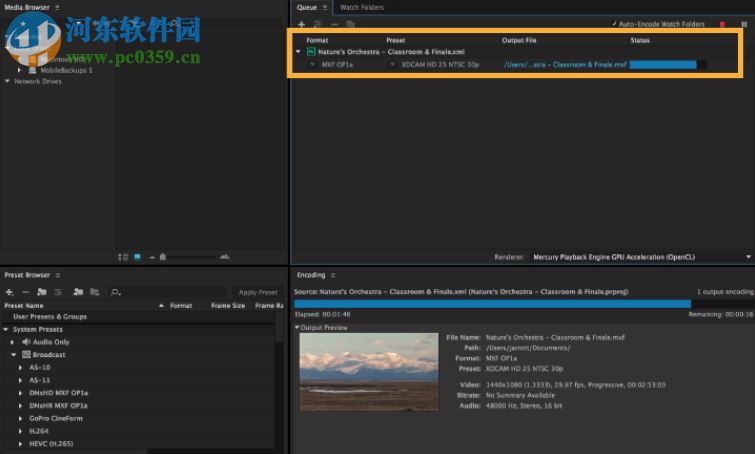This screenshot has height=454, width=755.
Task: Collapse the Network Drives tree node
Action: pos(7,81)
